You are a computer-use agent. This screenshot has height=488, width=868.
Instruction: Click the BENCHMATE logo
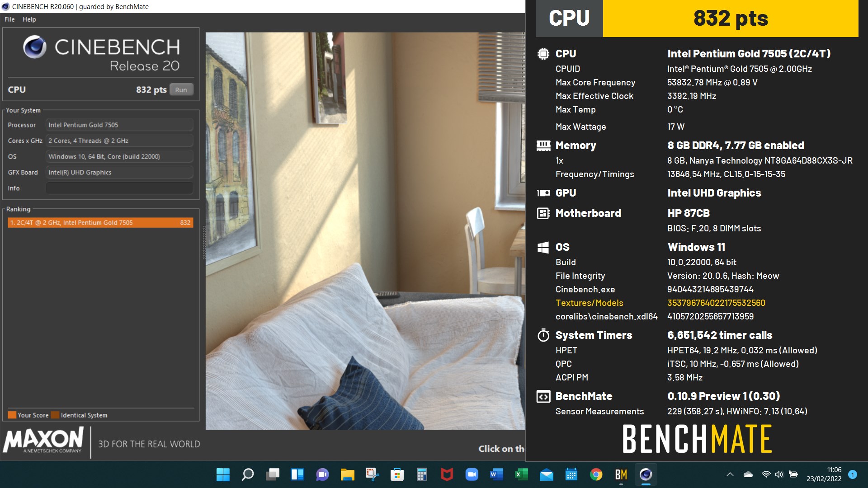697,439
